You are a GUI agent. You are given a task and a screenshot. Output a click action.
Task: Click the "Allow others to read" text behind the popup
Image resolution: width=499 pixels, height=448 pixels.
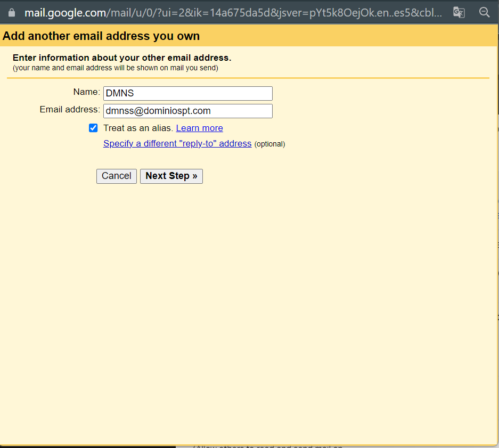pos(266,446)
